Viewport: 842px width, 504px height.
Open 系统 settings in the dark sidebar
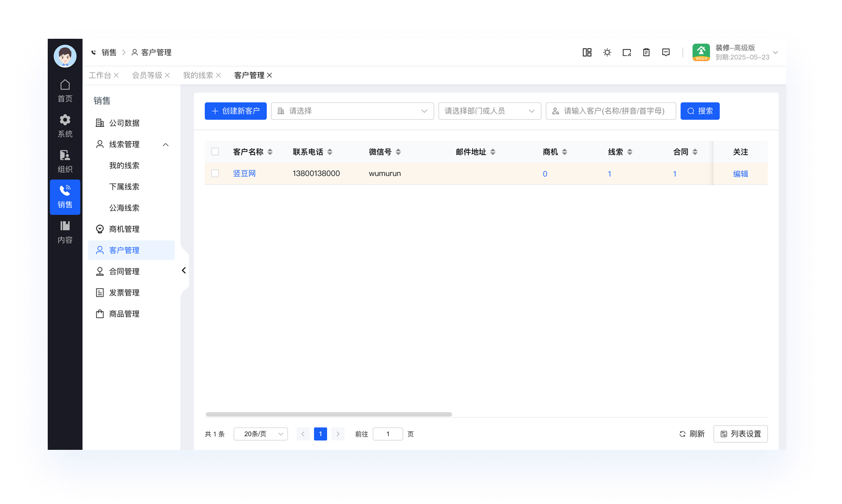[65, 126]
